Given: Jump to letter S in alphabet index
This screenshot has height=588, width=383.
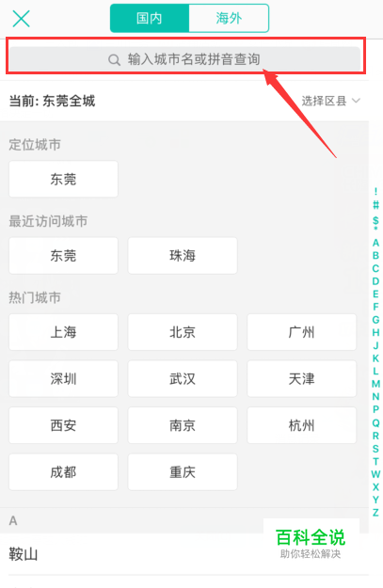Looking at the screenshot, I should point(375,449).
